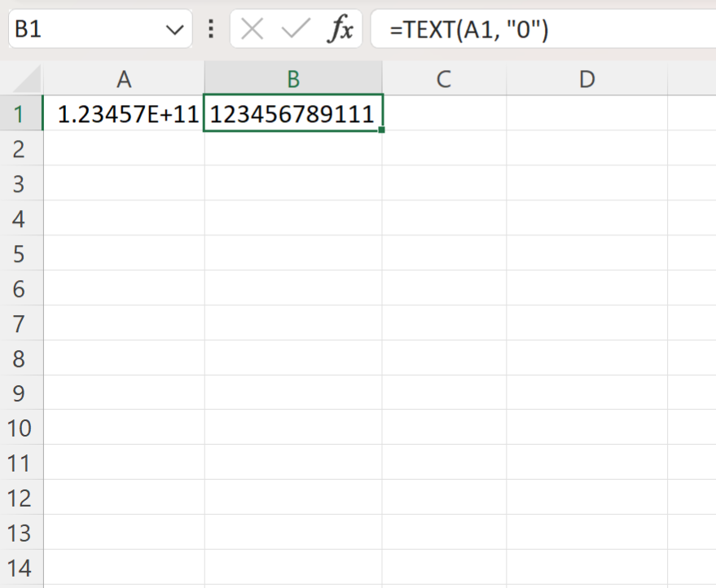Screen dimensions: 716x588
Task: Click the formula bar with the =TEXT(A1, "0") formula
Action: pos(543,29)
